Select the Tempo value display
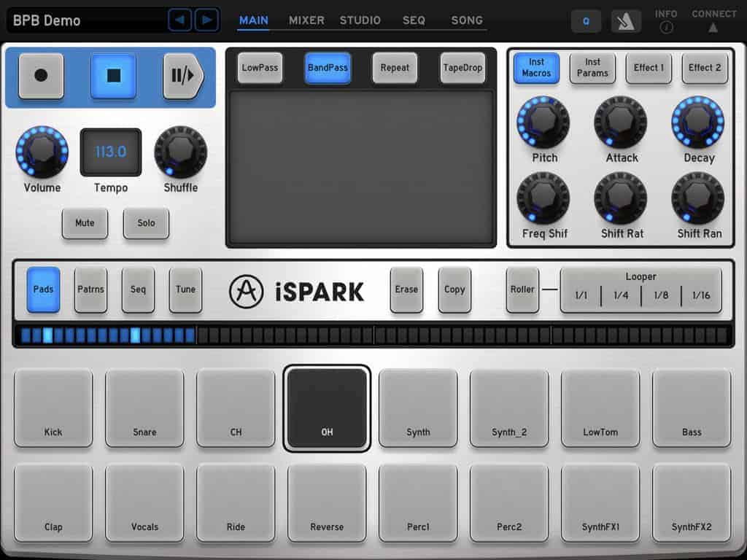Image resolution: width=747 pixels, height=560 pixels. click(111, 152)
